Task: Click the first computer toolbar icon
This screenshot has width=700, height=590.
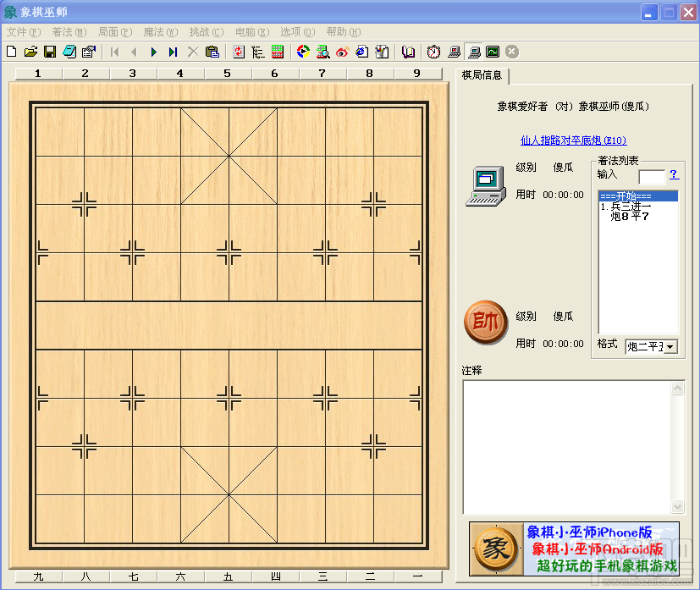Action: pos(454,52)
